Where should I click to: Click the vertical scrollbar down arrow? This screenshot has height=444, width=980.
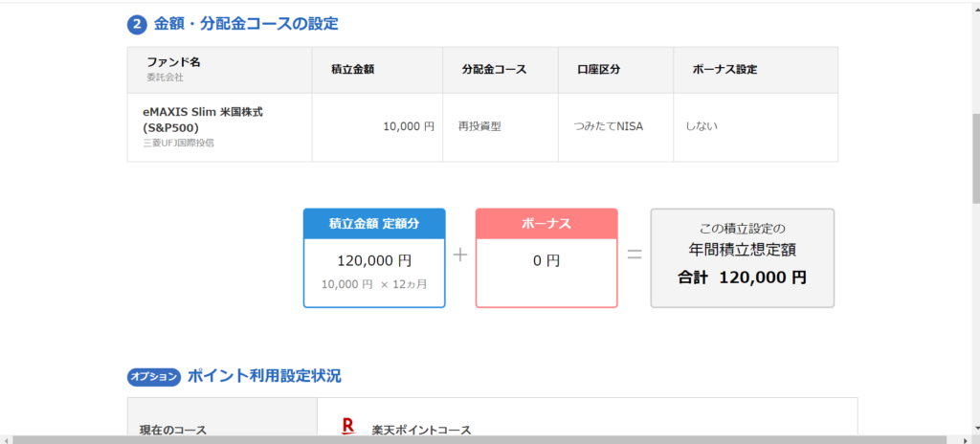click(x=975, y=431)
